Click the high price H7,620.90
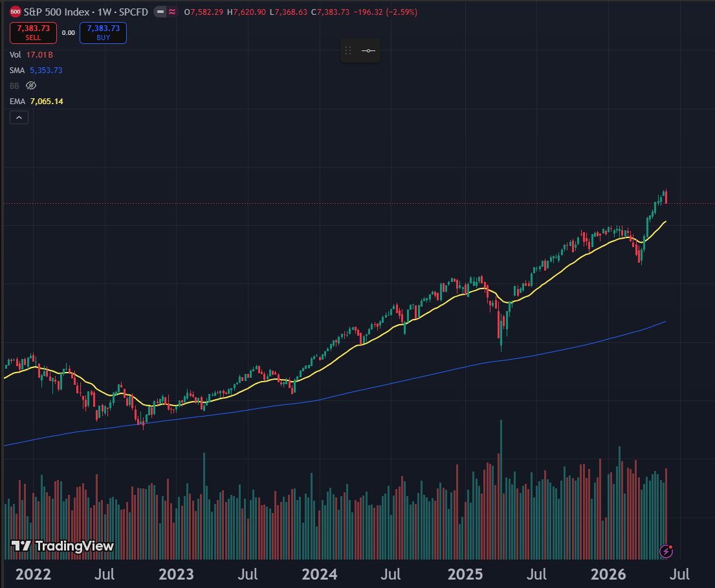Image resolution: width=715 pixels, height=588 pixels. tap(247, 12)
